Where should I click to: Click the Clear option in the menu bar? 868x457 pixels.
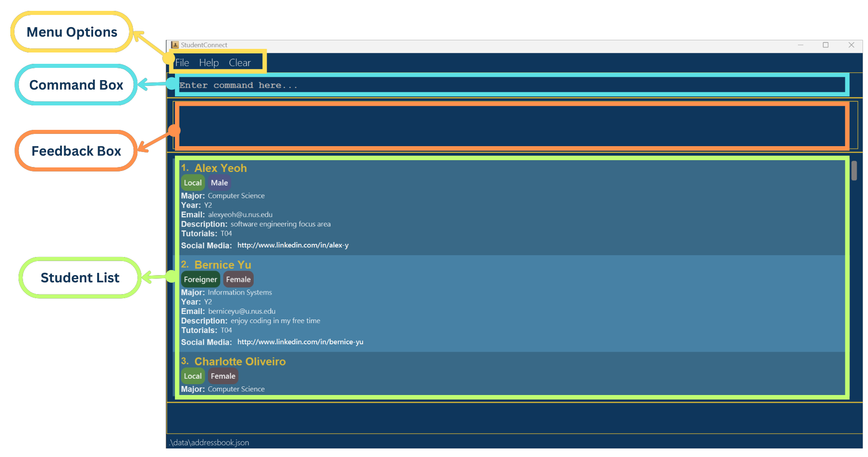pos(239,62)
